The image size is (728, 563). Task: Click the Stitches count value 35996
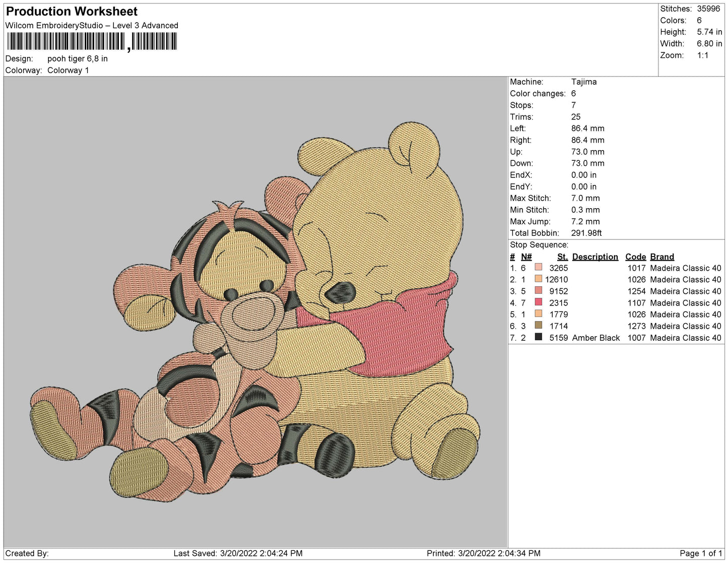coord(708,9)
